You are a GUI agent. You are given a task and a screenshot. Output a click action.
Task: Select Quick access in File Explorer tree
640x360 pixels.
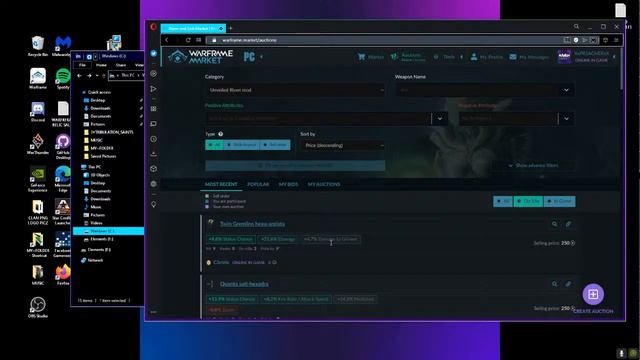(x=99, y=92)
